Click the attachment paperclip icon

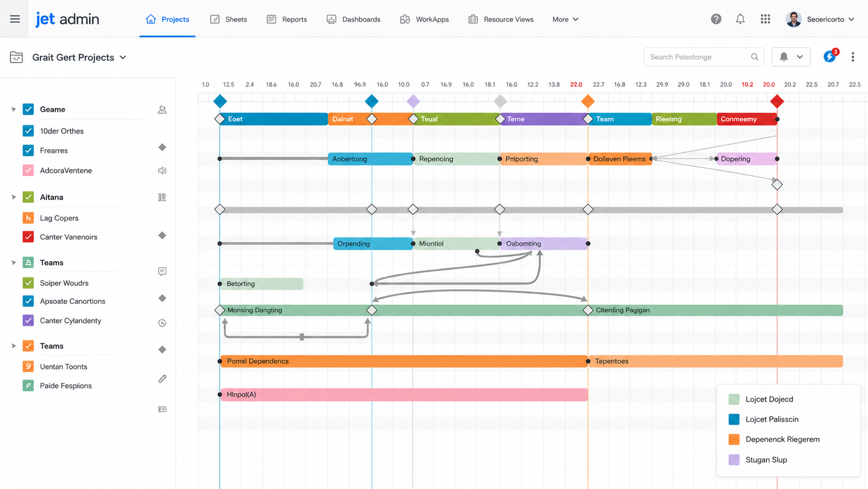(162, 379)
